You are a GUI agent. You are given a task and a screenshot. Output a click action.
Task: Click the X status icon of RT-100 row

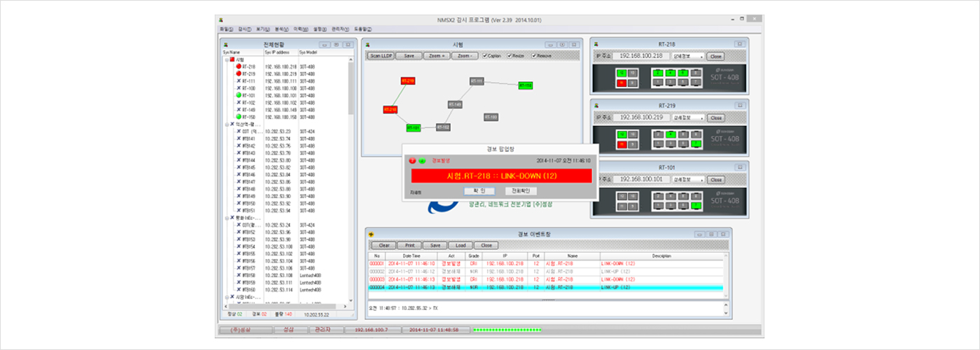[x=239, y=88]
